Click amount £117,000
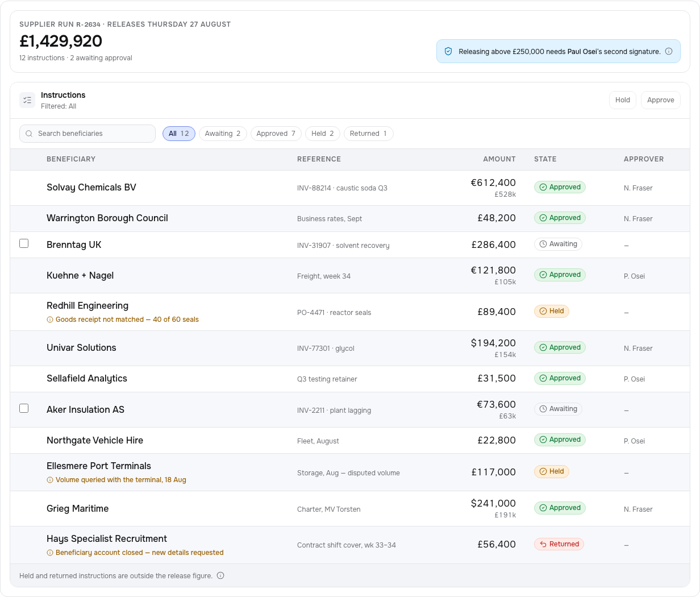The width and height of the screenshot is (700, 597). (494, 472)
